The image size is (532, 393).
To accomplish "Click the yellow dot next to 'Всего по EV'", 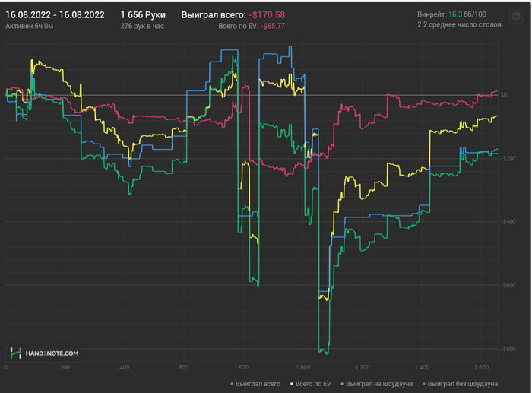I will click(x=292, y=384).
